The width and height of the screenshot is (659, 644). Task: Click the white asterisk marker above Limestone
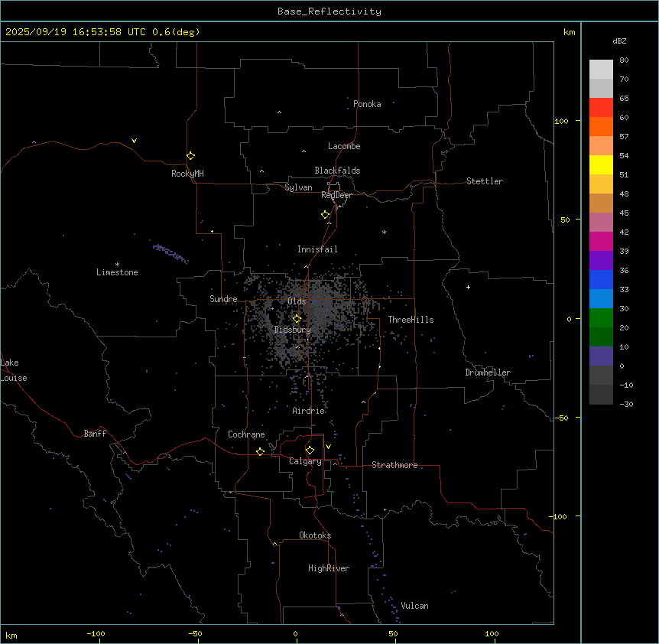[117, 264]
